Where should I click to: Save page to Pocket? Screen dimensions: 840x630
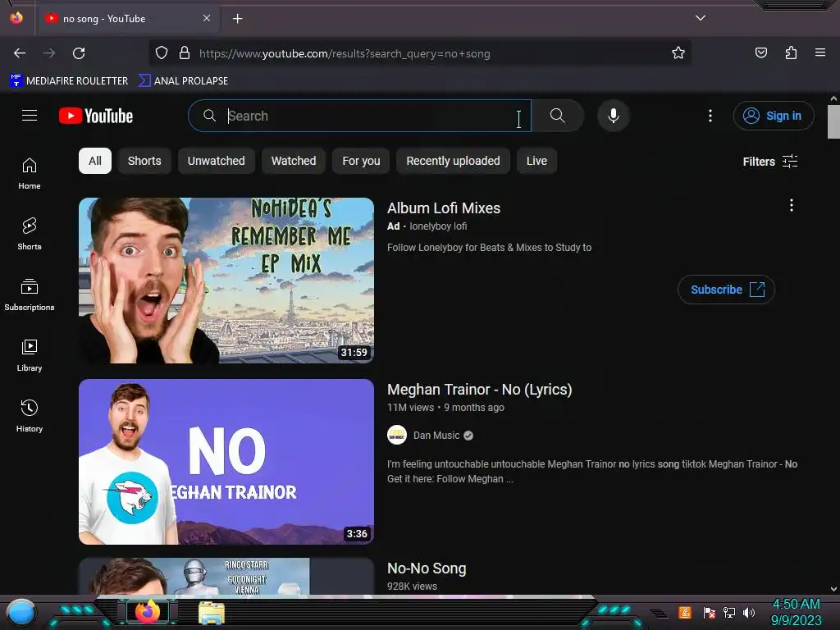pyautogui.click(x=761, y=53)
